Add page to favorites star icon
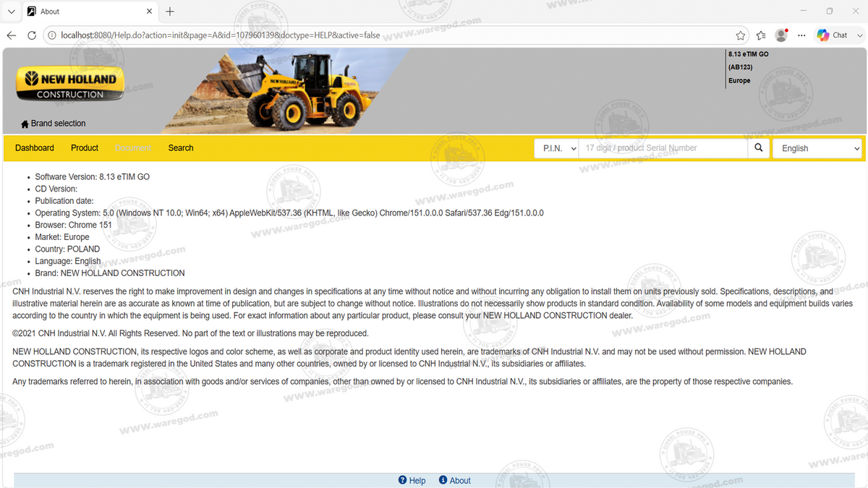 point(741,35)
